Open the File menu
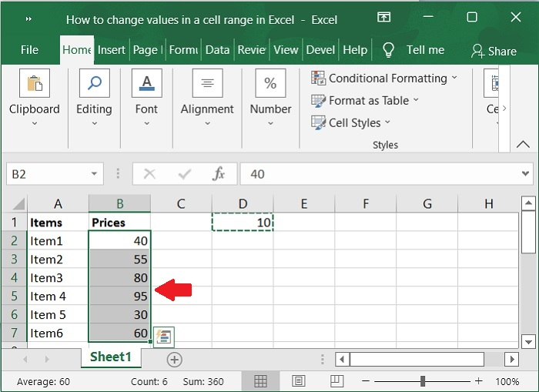The height and width of the screenshot is (392, 539). coord(29,50)
